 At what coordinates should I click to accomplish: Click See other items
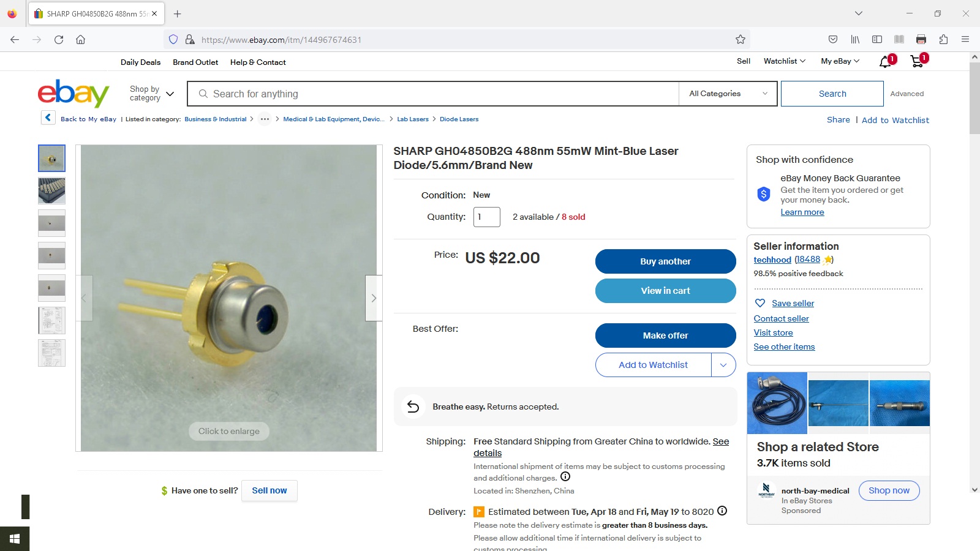tap(784, 347)
